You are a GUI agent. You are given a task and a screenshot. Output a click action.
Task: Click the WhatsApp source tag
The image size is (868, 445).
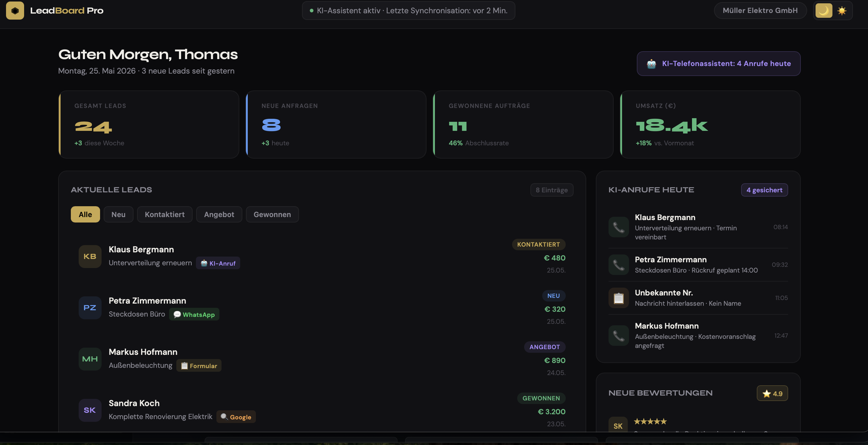point(194,314)
